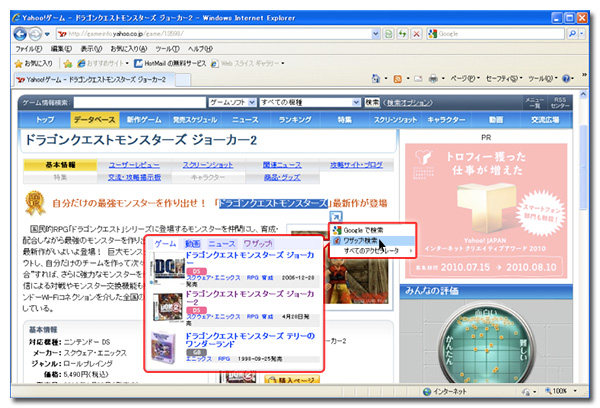
Task: Open the 商品・グッズ link
Action: pos(282,178)
